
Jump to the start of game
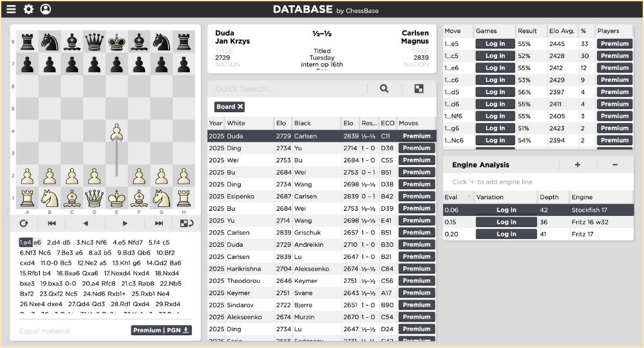coord(52,224)
